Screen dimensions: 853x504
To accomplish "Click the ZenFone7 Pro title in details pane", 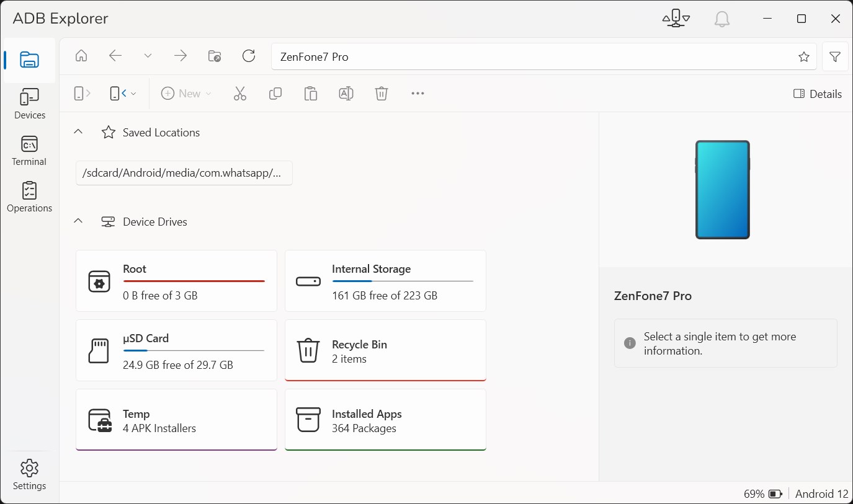I will tap(653, 296).
